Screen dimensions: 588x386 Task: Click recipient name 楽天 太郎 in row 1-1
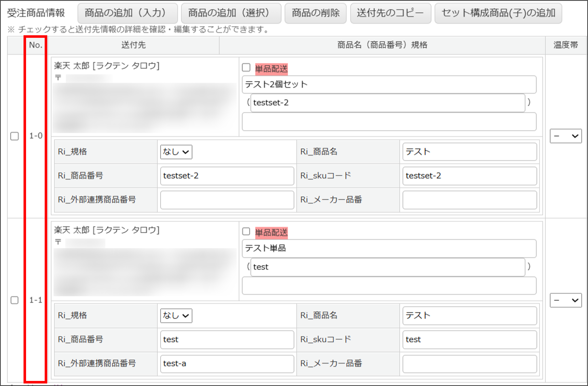pyautogui.click(x=107, y=230)
